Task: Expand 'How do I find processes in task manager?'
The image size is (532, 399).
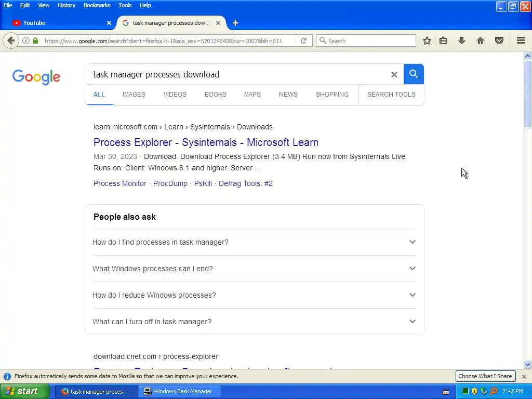Action: 254,242
